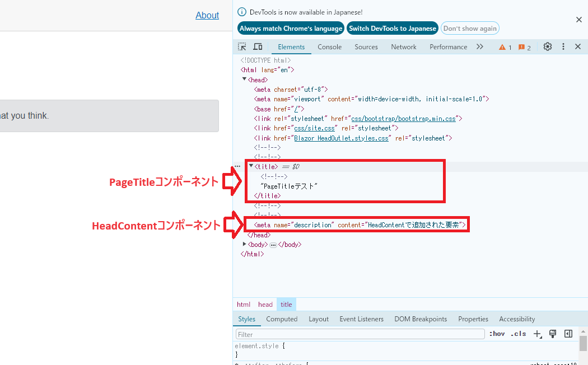This screenshot has height=365, width=588.
Task: Open DevTools settings gear
Action: pos(548,46)
